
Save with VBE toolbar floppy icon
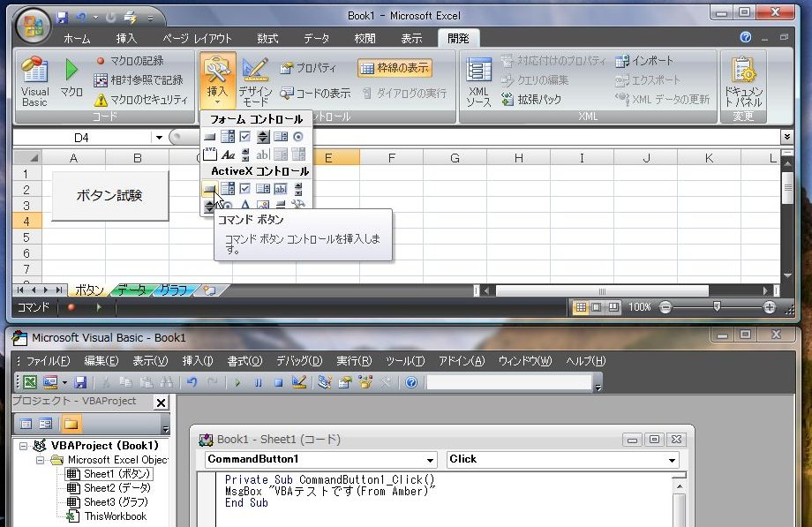(80, 382)
